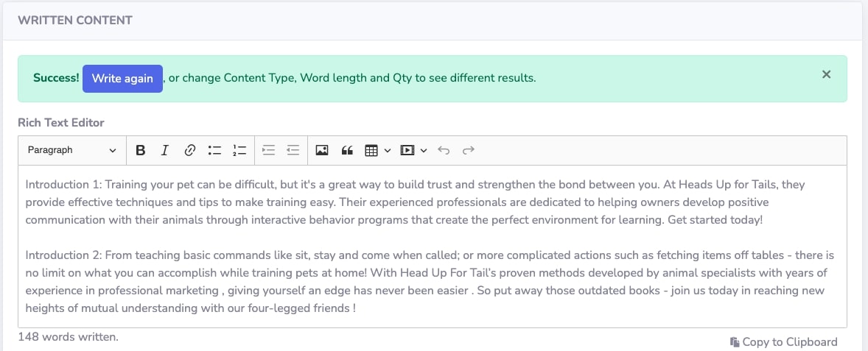Insert an image via the image icon
The width and height of the screenshot is (868, 351).
322,150
